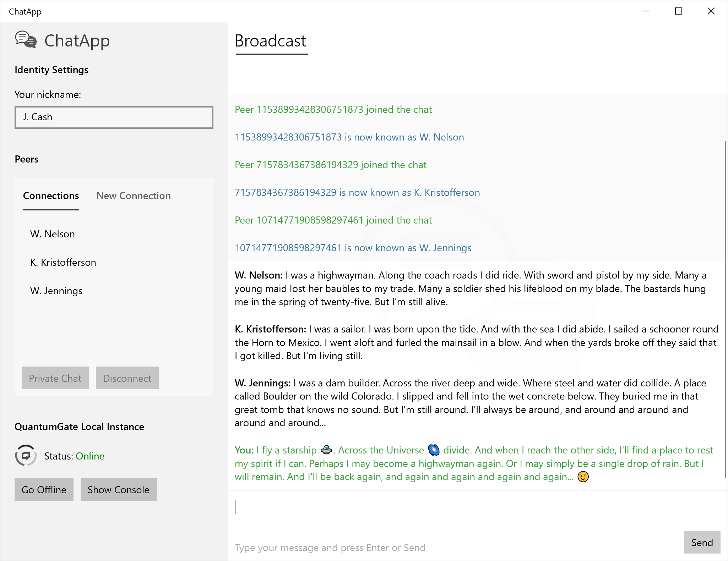Select peer K. Kristofferson
This screenshot has width=728, height=561.
click(x=63, y=262)
